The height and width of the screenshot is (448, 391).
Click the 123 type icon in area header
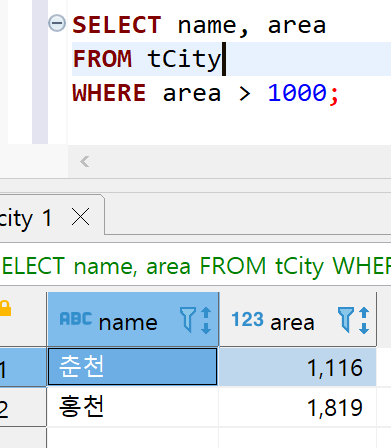[247, 319]
